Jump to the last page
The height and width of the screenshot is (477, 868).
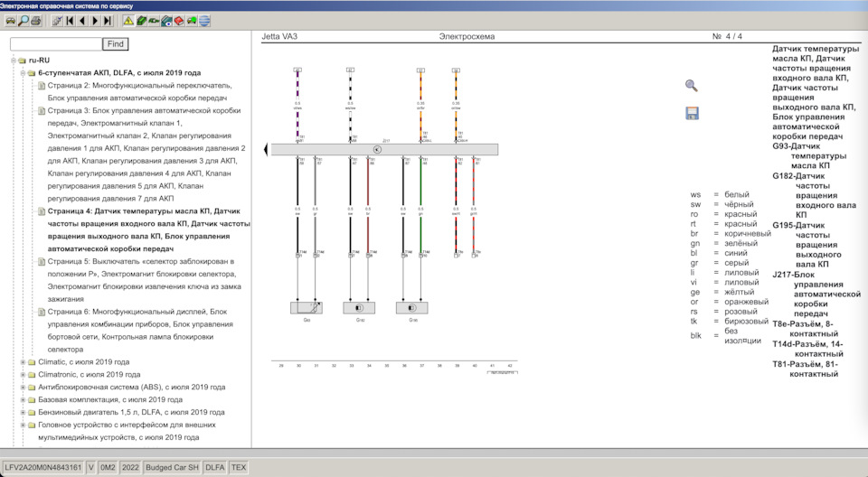click(x=108, y=21)
